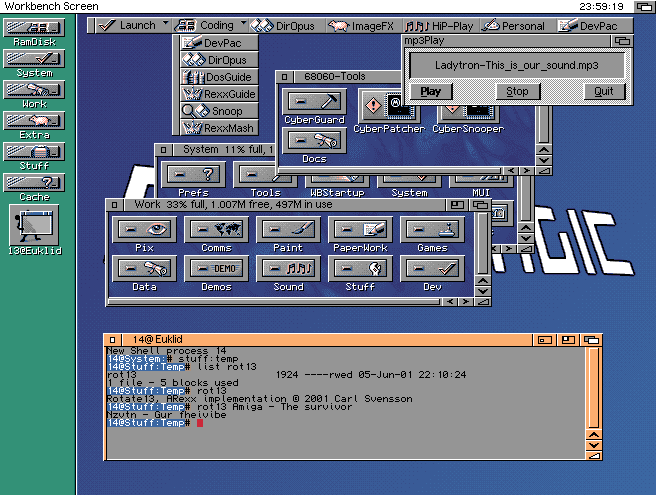Open Personal from the top dock

click(x=518, y=26)
